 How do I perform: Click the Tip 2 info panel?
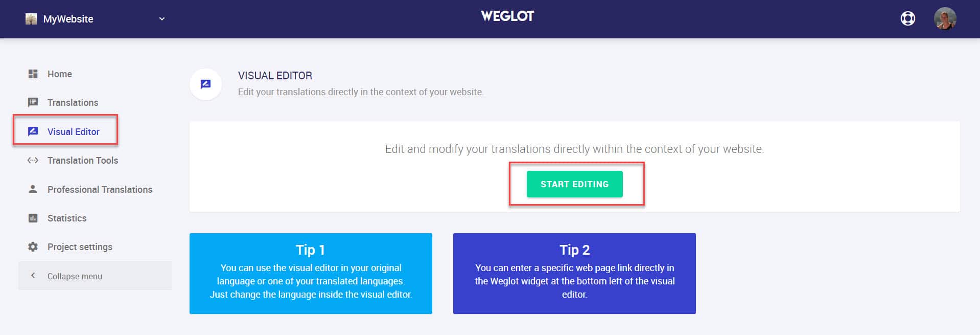[x=574, y=274]
